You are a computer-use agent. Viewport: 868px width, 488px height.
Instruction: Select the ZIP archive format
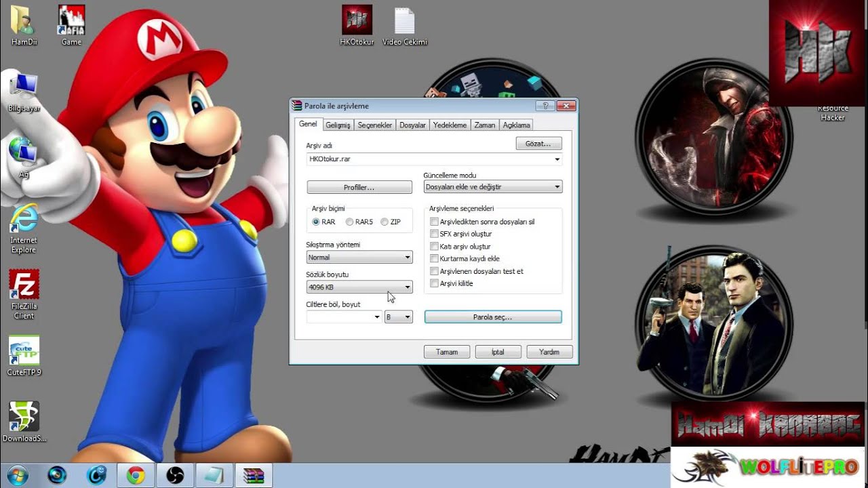click(x=384, y=222)
